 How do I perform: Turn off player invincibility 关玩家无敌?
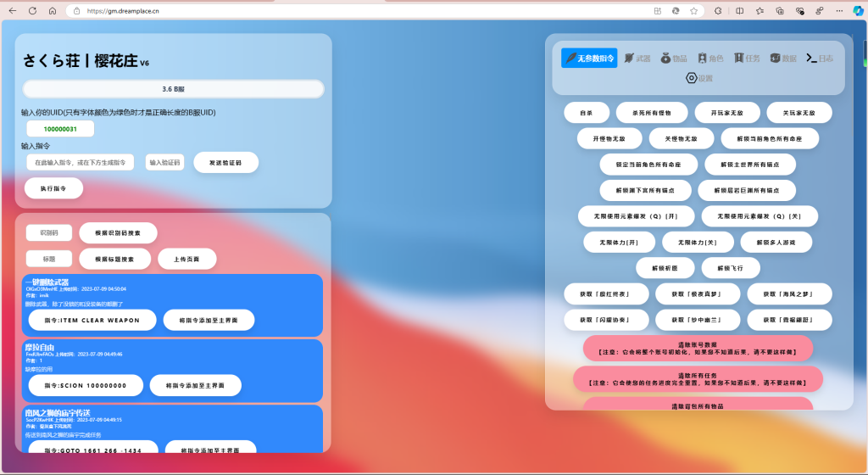(x=798, y=112)
